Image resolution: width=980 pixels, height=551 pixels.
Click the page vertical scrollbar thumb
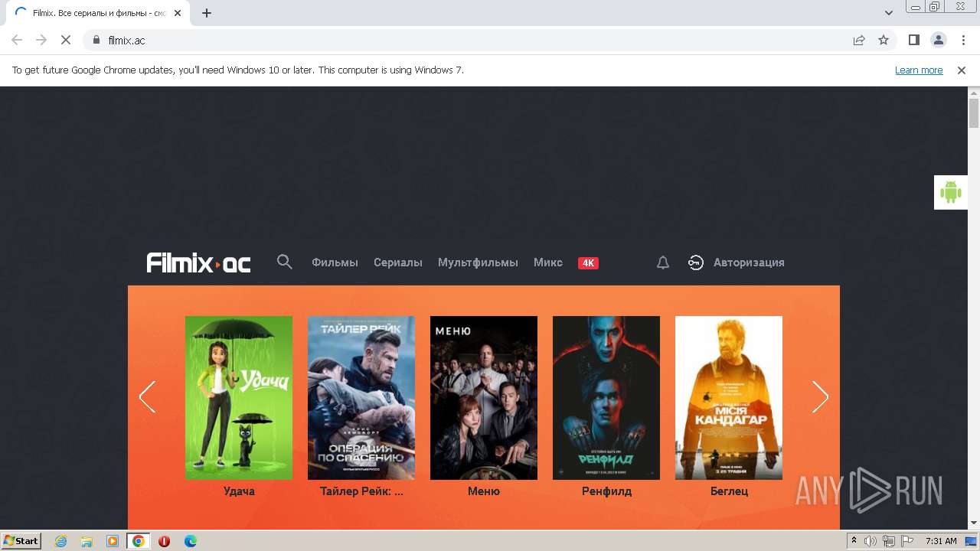coord(974,113)
